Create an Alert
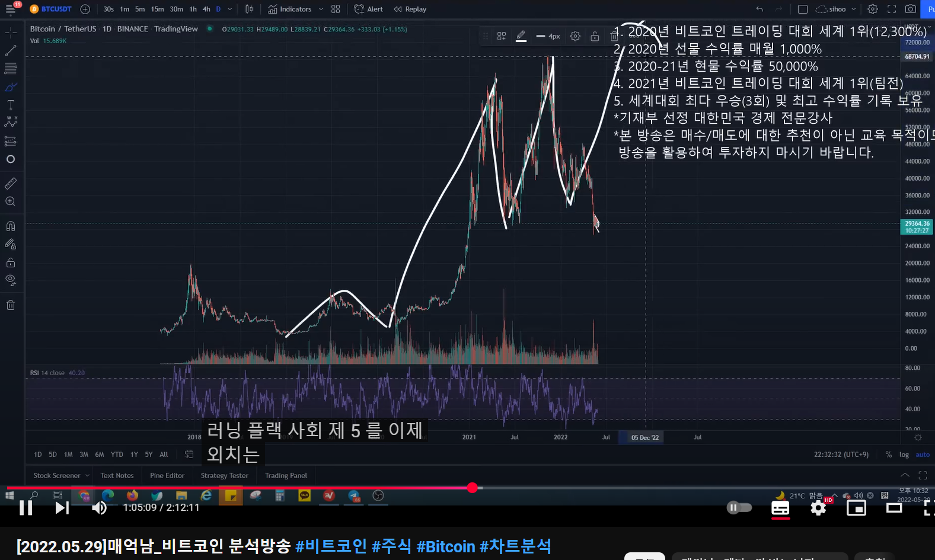This screenshot has height=560, width=935. click(368, 9)
